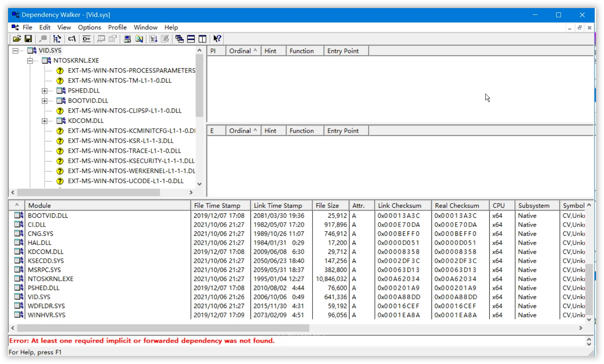Open the Profile menu
Screen dimensions: 604x364
point(117,27)
